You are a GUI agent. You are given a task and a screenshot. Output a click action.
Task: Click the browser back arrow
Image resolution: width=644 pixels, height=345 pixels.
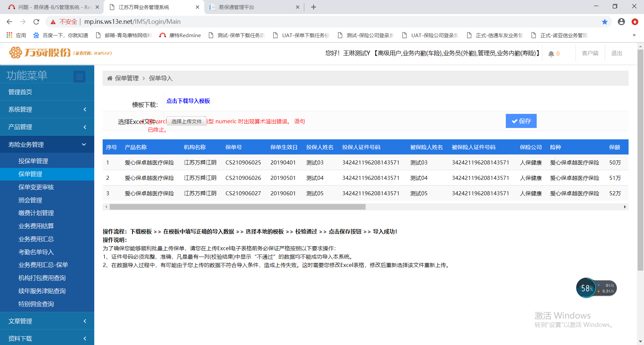(9, 22)
